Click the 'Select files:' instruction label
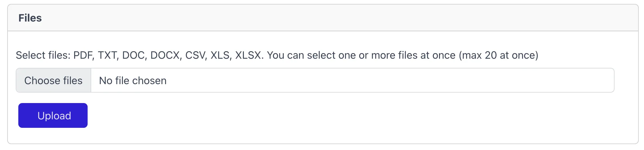The width and height of the screenshot is (644, 150). point(43,55)
